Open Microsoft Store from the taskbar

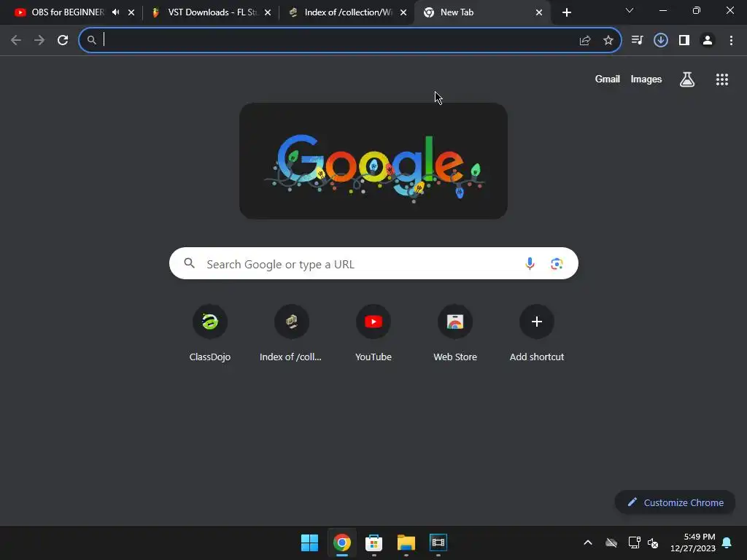374,542
